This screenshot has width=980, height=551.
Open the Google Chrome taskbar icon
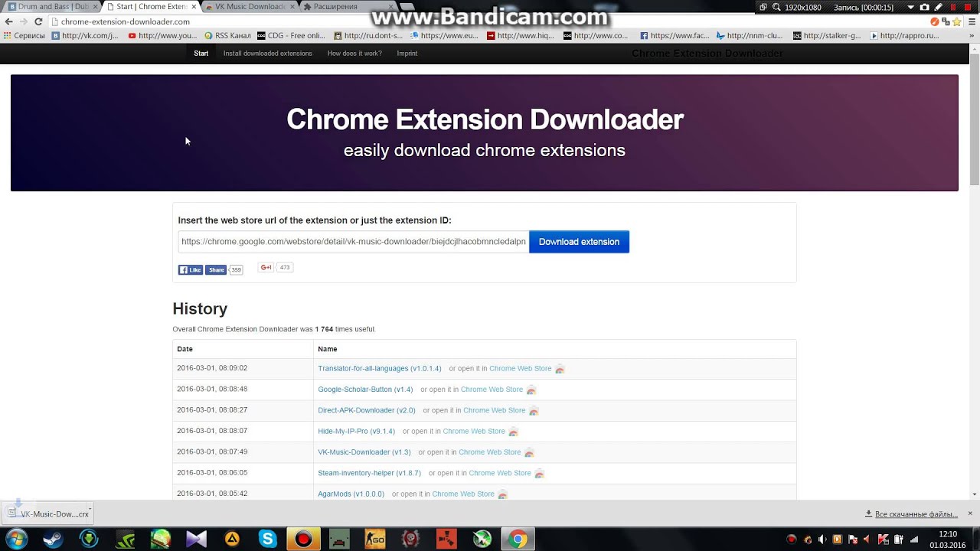point(518,539)
